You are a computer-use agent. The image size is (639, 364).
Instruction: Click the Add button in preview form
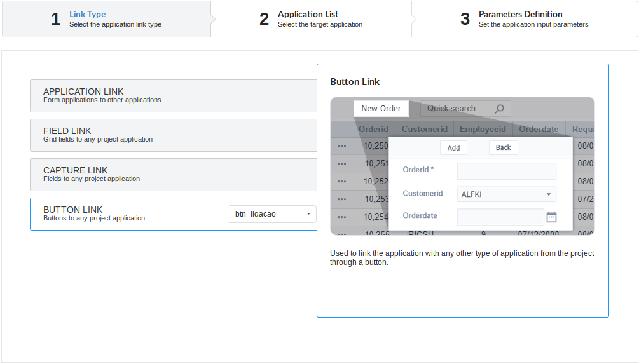click(453, 147)
